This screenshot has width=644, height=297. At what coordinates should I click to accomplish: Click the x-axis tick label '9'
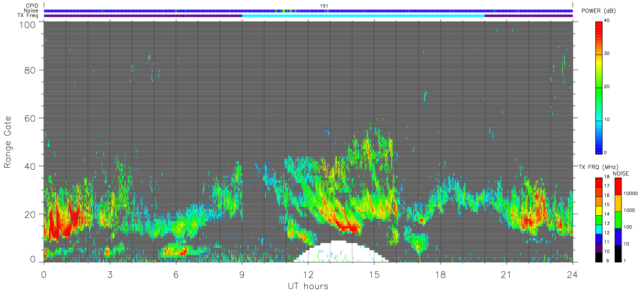coord(242,274)
